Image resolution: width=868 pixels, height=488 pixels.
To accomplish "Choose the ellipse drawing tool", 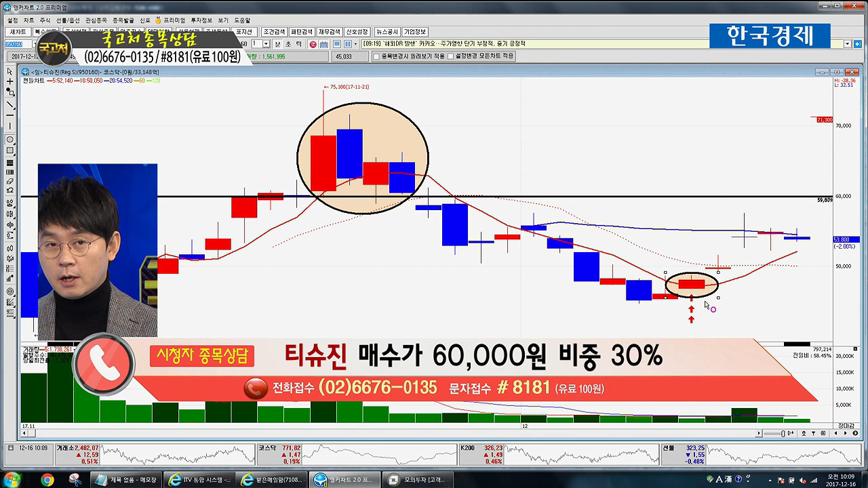I will pos(9,140).
